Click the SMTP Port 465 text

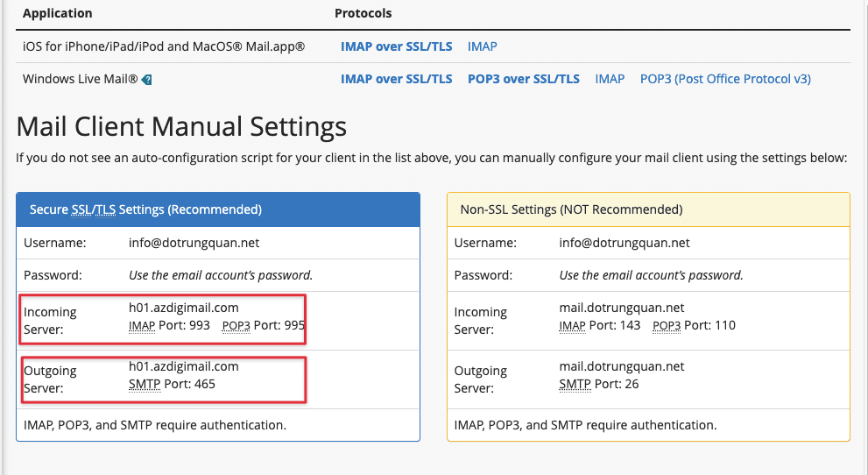[172, 384]
